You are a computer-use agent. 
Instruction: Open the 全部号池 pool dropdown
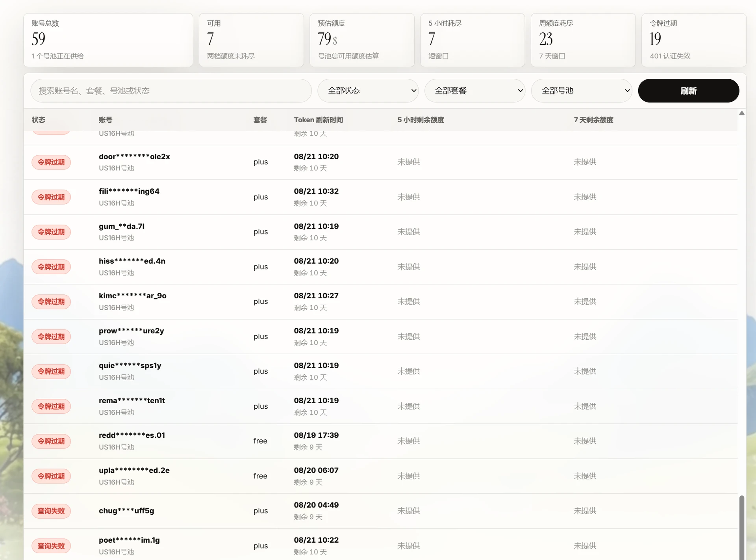click(x=582, y=91)
